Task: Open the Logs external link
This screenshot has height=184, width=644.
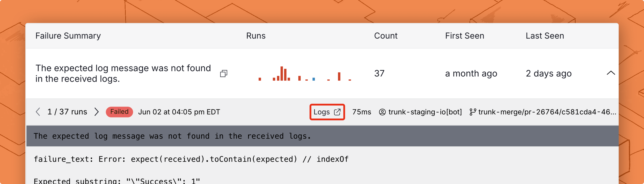Action: [322, 112]
